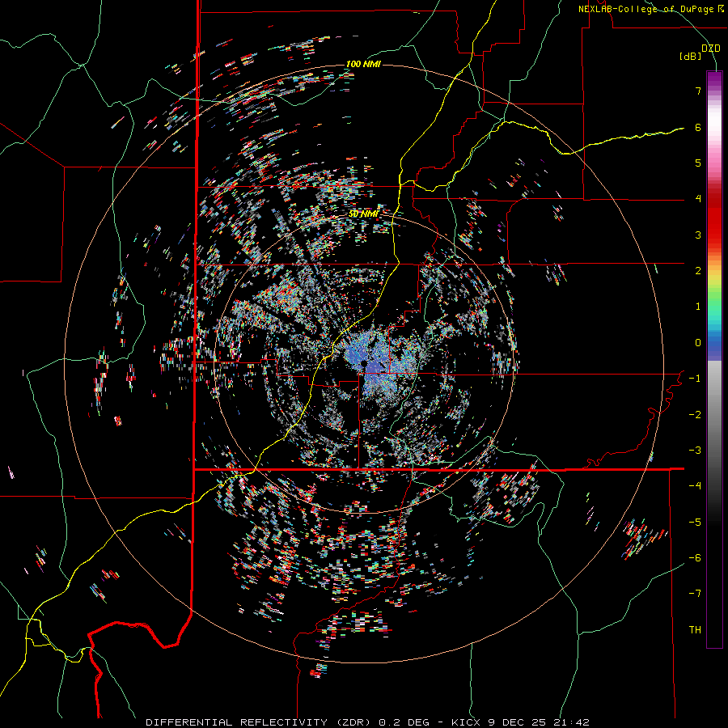Click the 100 NMI range ring label
Viewport: 728px width, 728px height.
click(x=363, y=64)
